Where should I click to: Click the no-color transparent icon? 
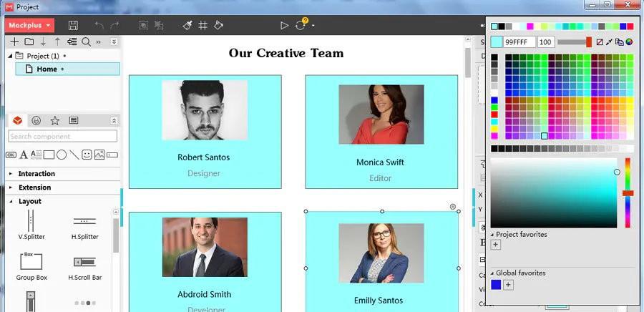[x=600, y=42]
